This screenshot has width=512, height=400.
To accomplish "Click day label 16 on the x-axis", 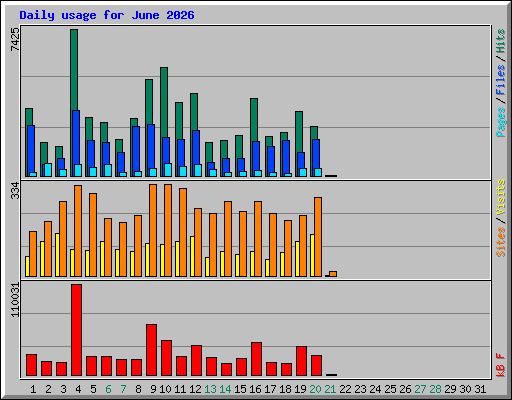I will pos(255,389).
